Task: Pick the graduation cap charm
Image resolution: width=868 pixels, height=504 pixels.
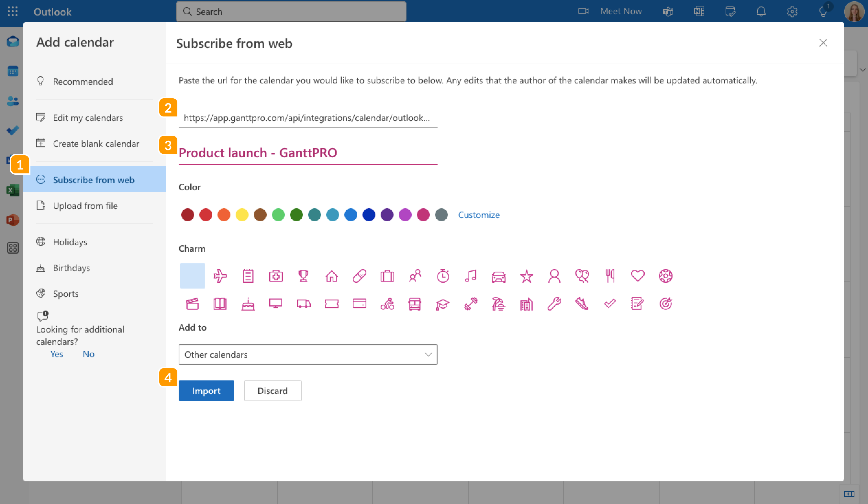Action: tap(443, 304)
